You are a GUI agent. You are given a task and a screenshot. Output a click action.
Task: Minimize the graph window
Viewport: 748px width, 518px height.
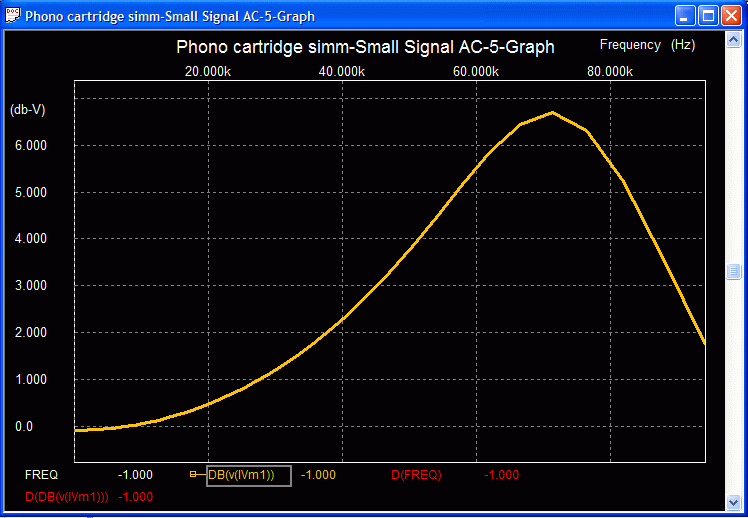coord(685,15)
